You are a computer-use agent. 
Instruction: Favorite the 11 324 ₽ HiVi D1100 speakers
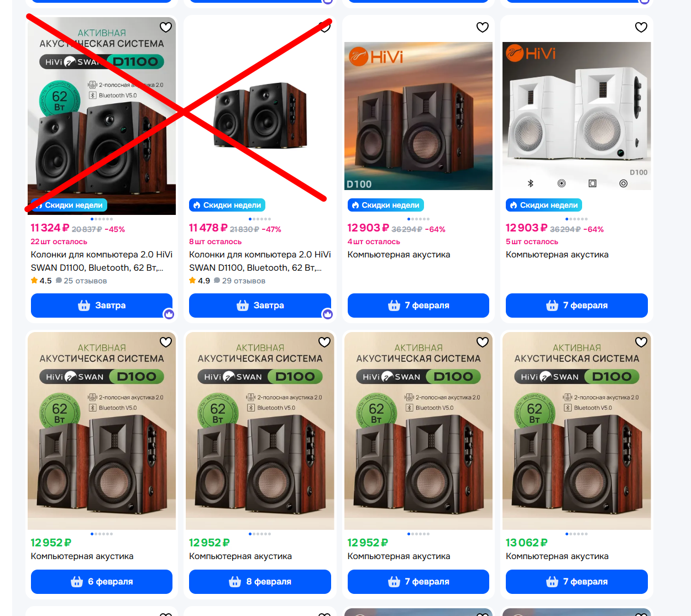166,27
